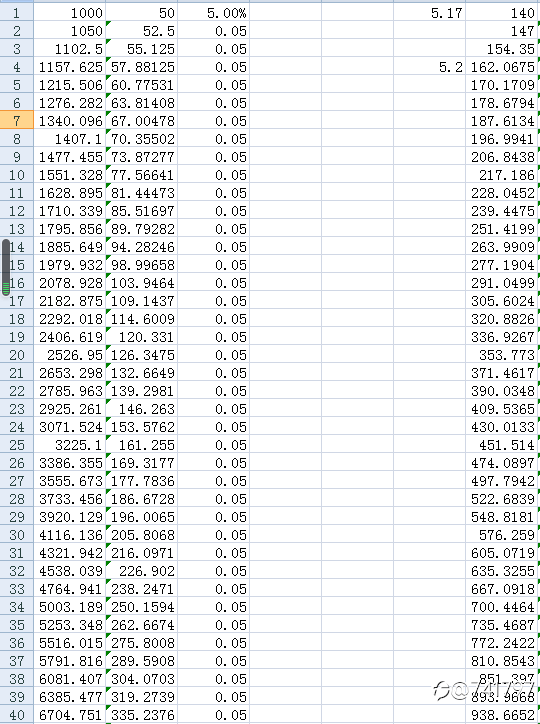Click cell 277.1904

pyautogui.click(x=502, y=265)
